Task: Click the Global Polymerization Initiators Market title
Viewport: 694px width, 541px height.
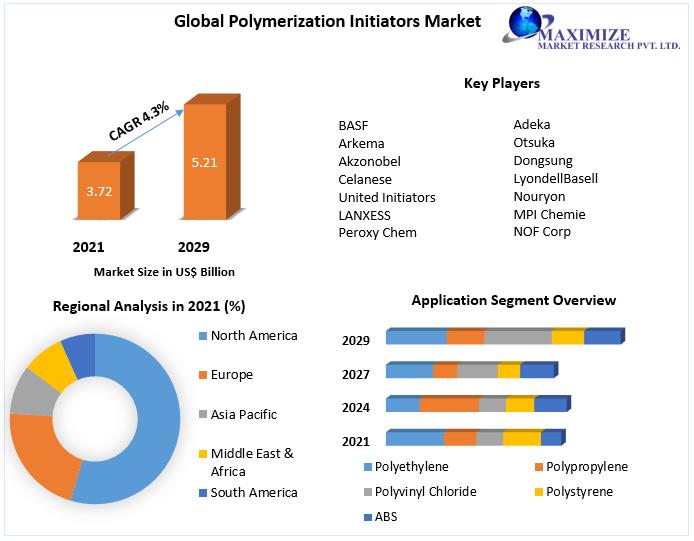Action: point(327,21)
